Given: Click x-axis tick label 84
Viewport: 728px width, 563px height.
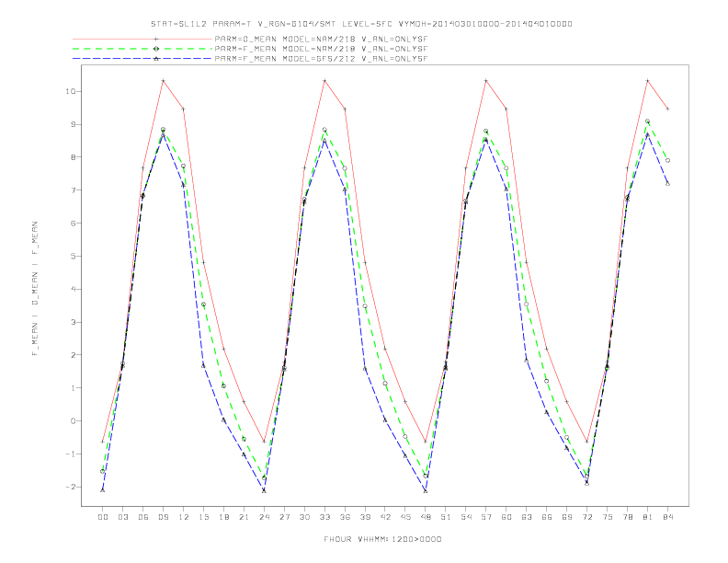Looking at the screenshot, I should [667, 517].
